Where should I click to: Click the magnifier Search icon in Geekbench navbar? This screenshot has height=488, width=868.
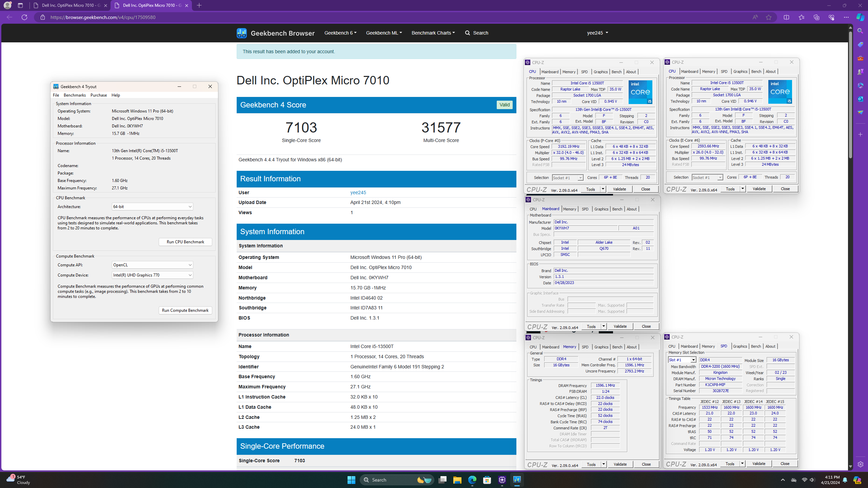click(468, 33)
